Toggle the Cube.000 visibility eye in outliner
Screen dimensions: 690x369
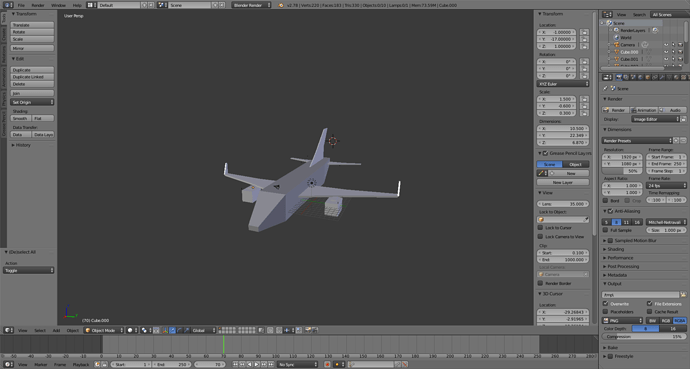tap(666, 52)
